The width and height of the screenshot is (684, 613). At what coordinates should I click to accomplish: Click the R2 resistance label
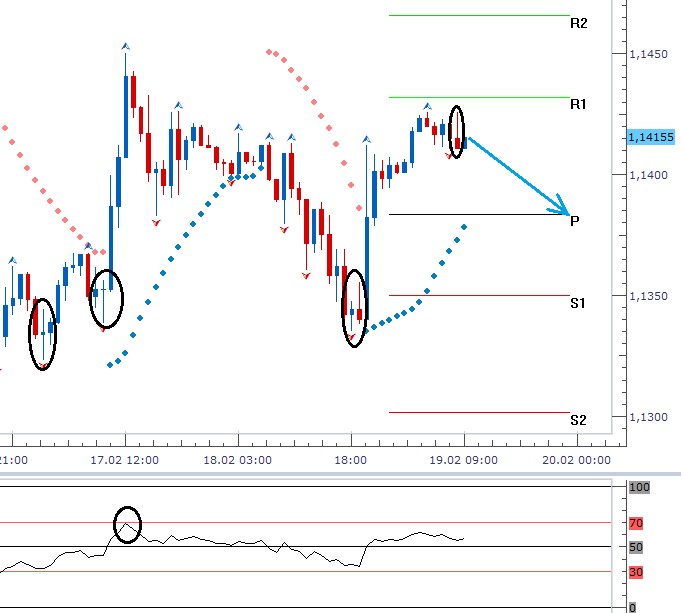tap(578, 23)
